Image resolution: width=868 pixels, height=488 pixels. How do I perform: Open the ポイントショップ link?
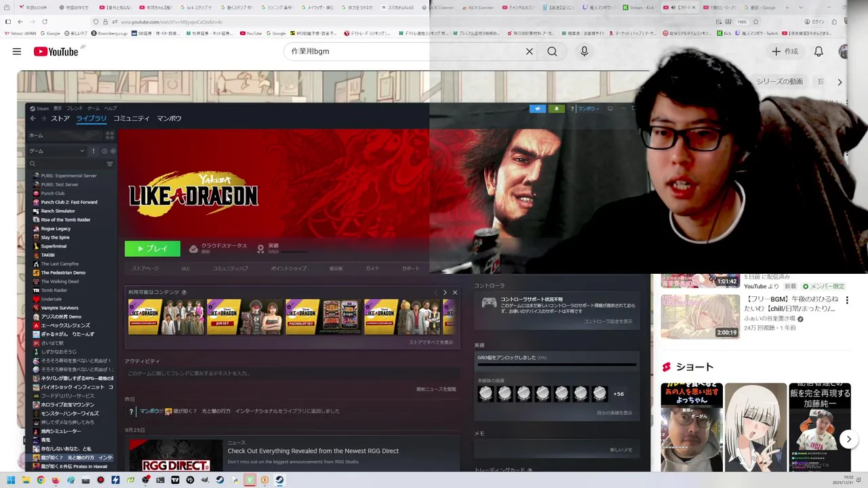(x=288, y=268)
